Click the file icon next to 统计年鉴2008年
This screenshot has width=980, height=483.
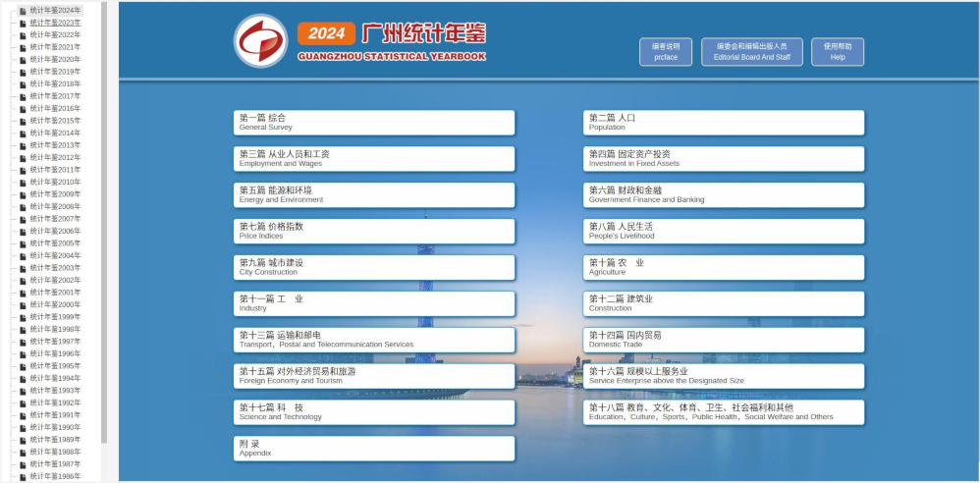coord(24,206)
